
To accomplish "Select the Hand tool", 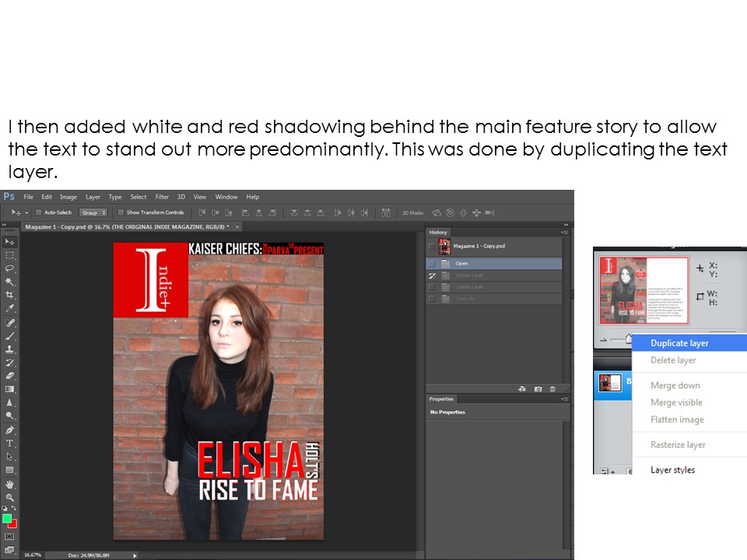I will coord(9,485).
